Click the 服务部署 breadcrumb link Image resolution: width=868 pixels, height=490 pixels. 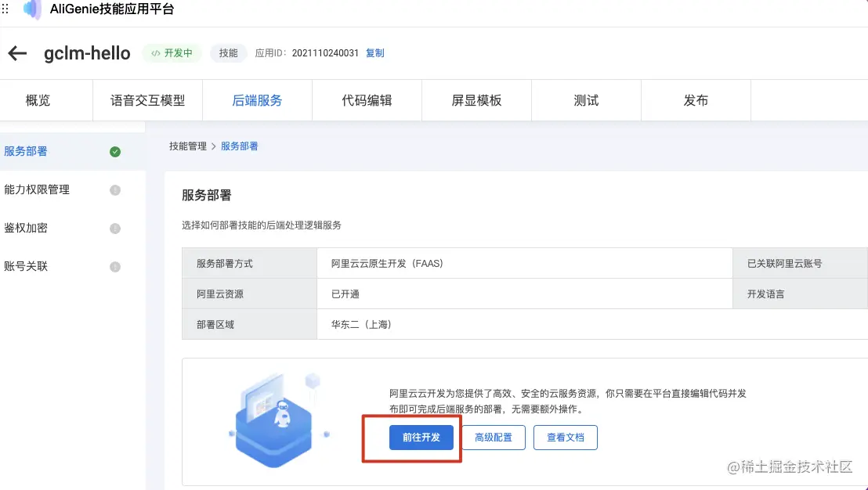tap(239, 146)
